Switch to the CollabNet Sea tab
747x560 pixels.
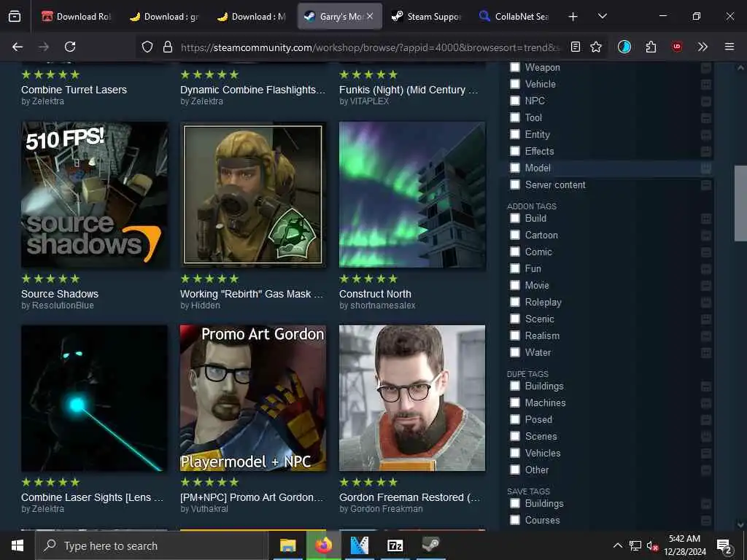(x=514, y=17)
